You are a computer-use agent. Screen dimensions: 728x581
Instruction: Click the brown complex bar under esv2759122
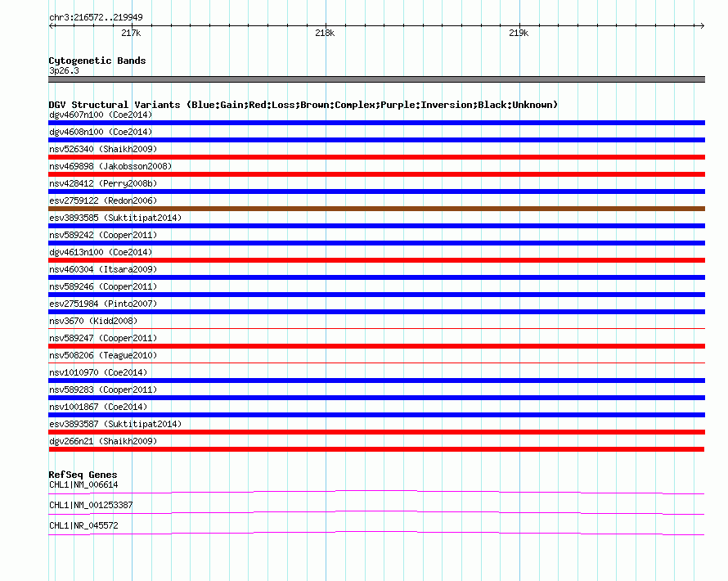click(x=376, y=209)
